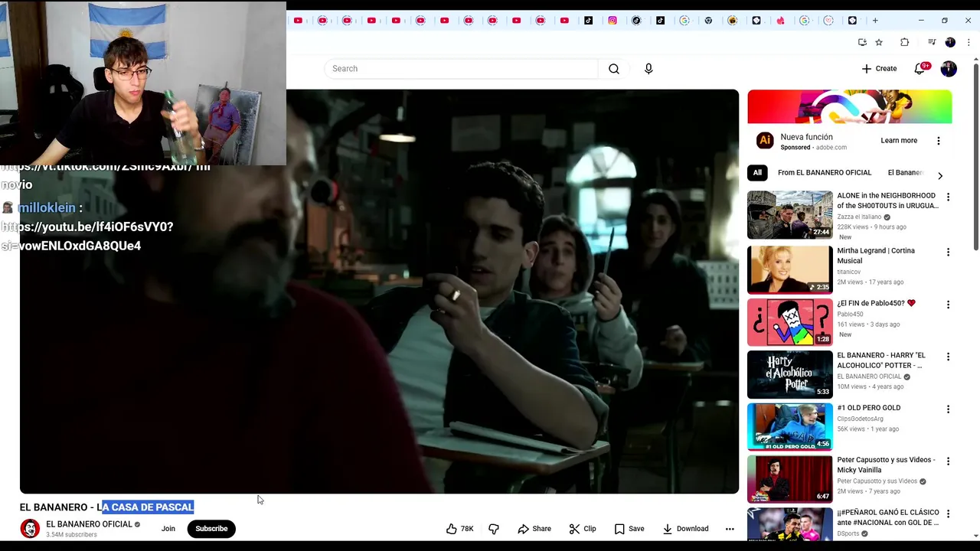
Task: Click the Adobe colorful ad banner
Action: (850, 106)
